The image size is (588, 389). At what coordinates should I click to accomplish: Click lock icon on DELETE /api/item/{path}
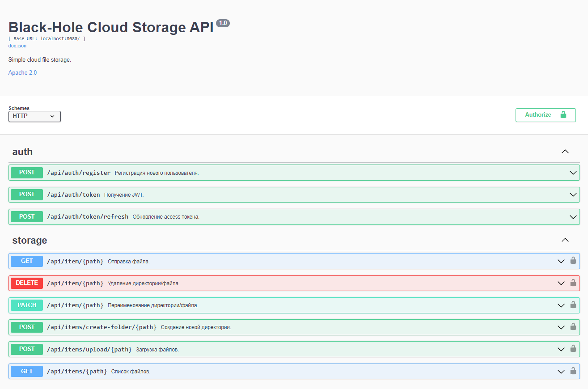click(573, 283)
